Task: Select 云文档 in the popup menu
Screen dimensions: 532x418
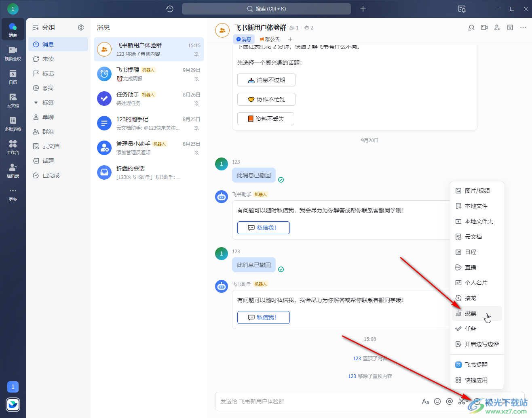Action: tap(477, 237)
